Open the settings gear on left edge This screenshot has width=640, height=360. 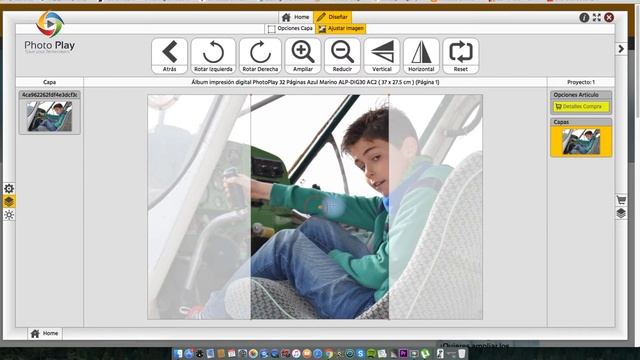point(9,188)
